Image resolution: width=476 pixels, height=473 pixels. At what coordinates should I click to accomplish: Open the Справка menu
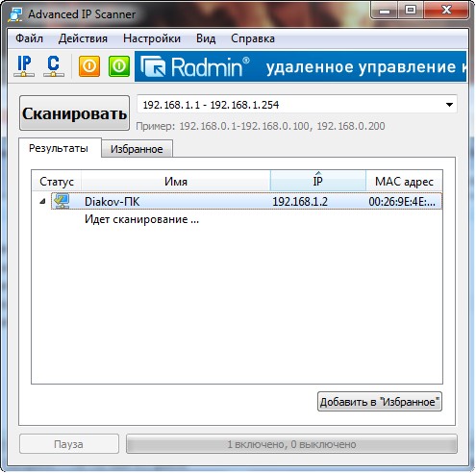coord(253,38)
